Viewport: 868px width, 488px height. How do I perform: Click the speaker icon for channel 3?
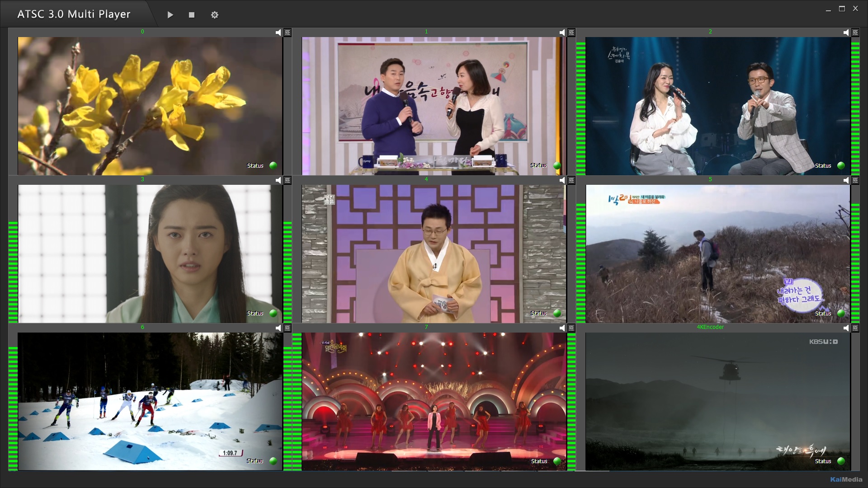(278, 180)
